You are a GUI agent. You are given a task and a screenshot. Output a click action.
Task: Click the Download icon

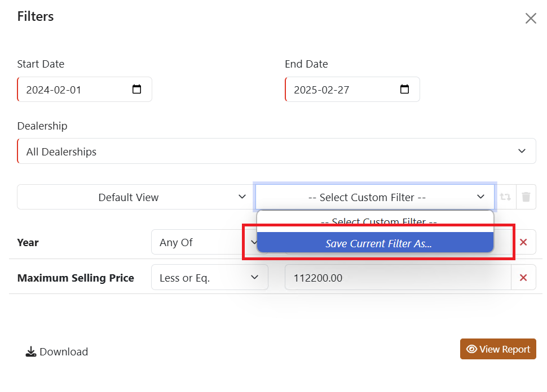[31, 352]
